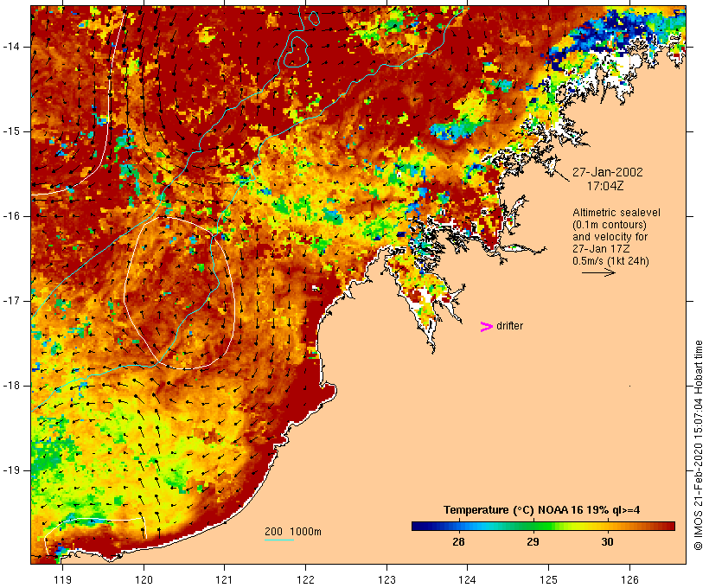709x588 pixels.
Task: Click longitude label '123'
Action: [386, 579]
